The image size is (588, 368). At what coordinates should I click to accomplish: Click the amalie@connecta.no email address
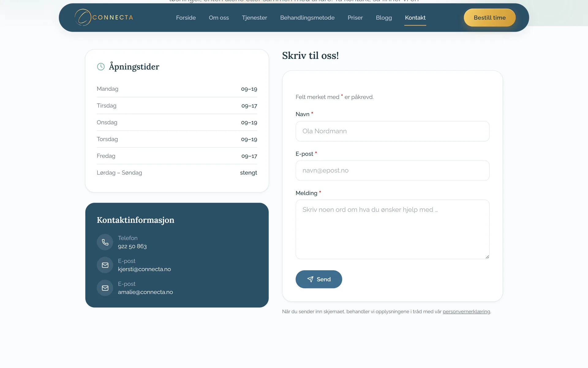tap(145, 292)
